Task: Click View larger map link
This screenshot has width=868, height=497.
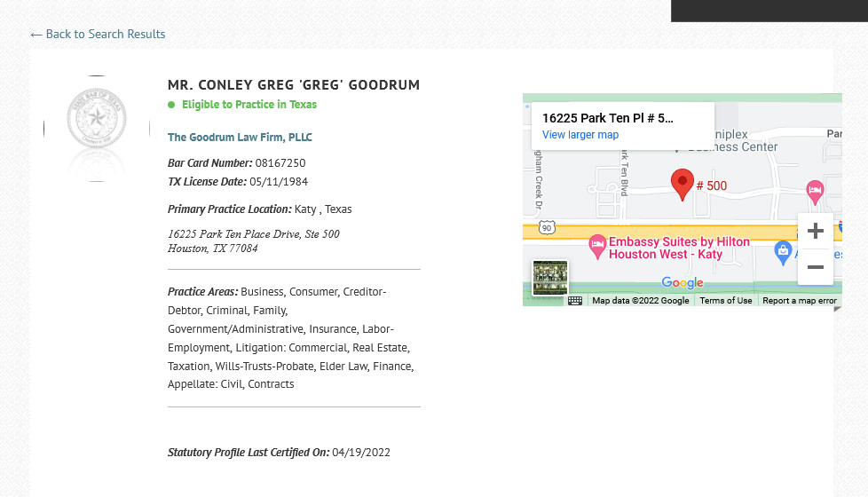Action: click(580, 135)
